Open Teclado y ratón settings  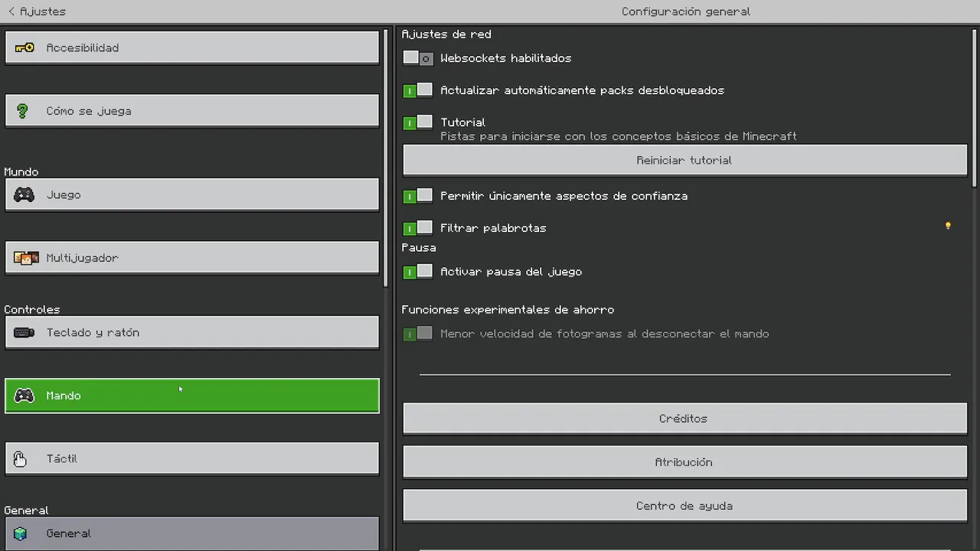192,333
